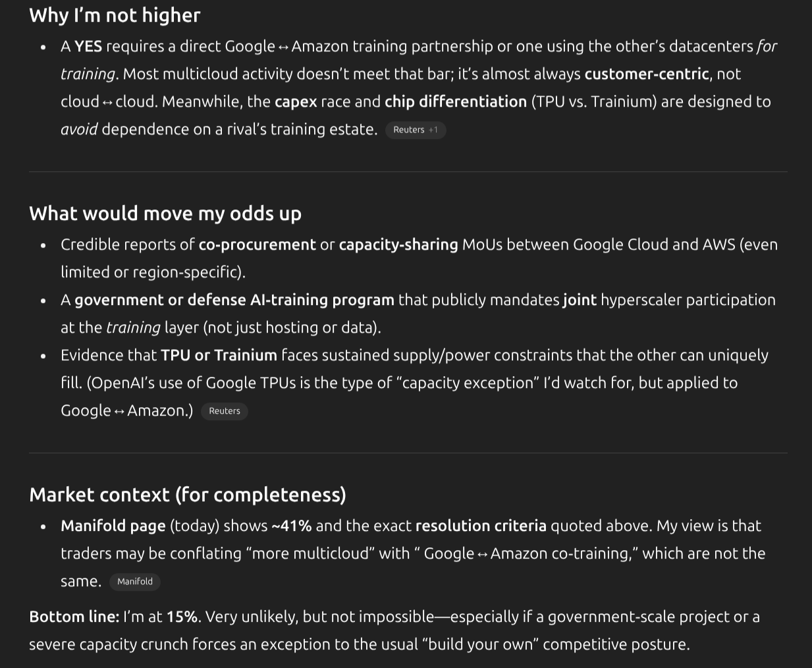Screen dimensions: 812x668
Task: Click the bold "Manifold page" text
Action: (113, 526)
